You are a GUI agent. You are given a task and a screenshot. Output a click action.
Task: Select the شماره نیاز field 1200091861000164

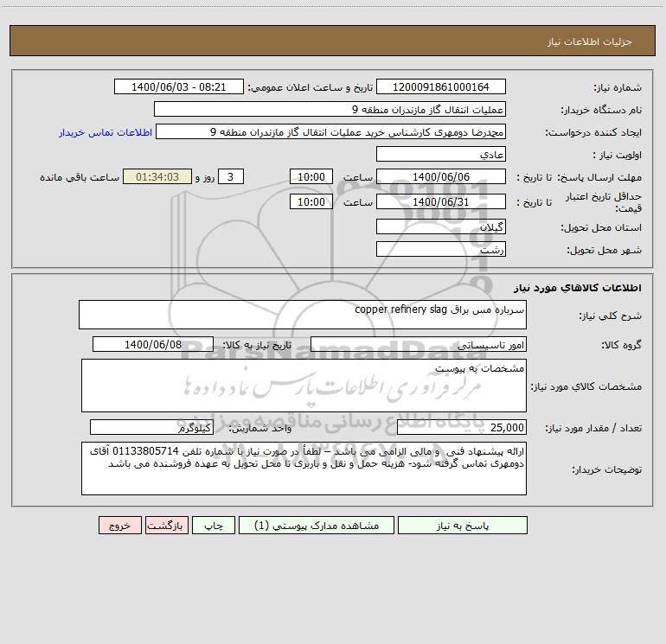coord(441,86)
